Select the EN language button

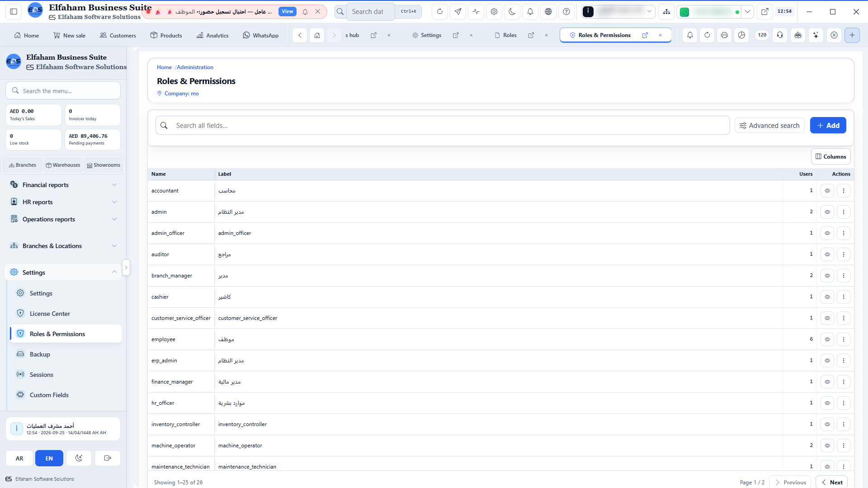click(x=49, y=458)
